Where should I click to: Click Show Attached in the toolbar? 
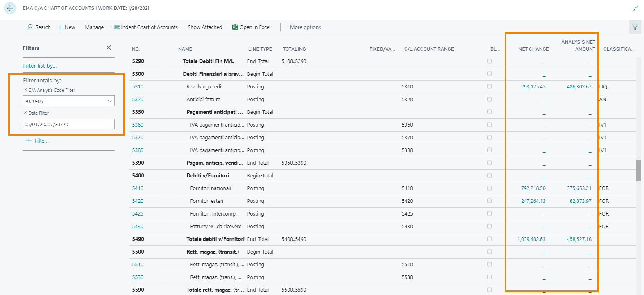[205, 27]
